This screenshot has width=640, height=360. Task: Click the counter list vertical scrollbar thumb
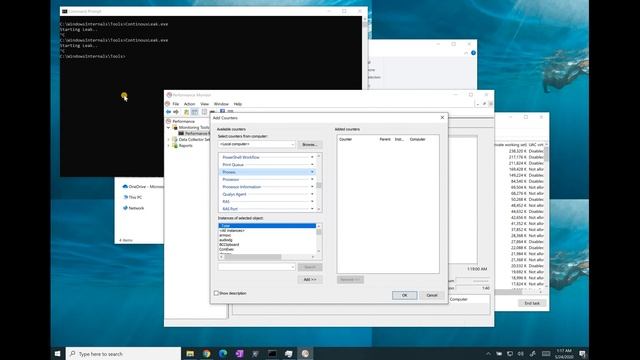click(x=319, y=185)
